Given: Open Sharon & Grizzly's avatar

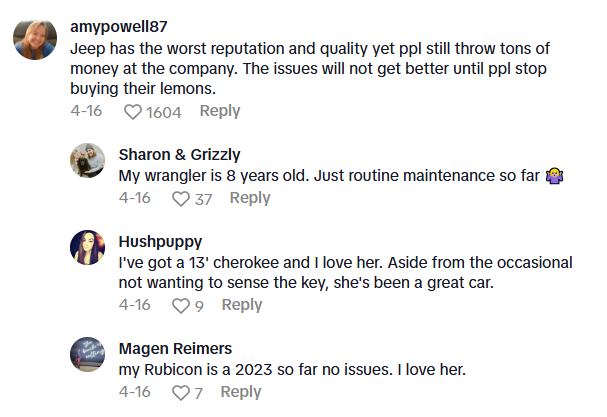Looking at the screenshot, I should click(88, 160).
